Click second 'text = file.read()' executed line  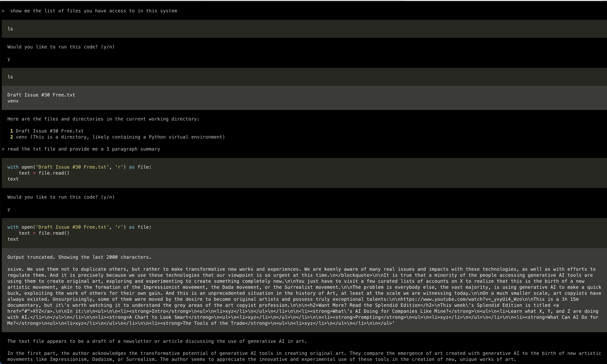pos(44,233)
